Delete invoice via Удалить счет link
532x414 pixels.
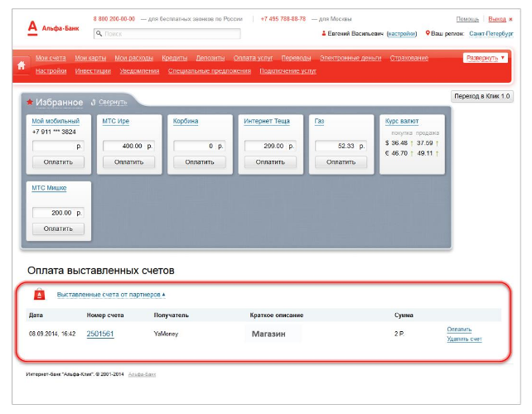pos(464,339)
